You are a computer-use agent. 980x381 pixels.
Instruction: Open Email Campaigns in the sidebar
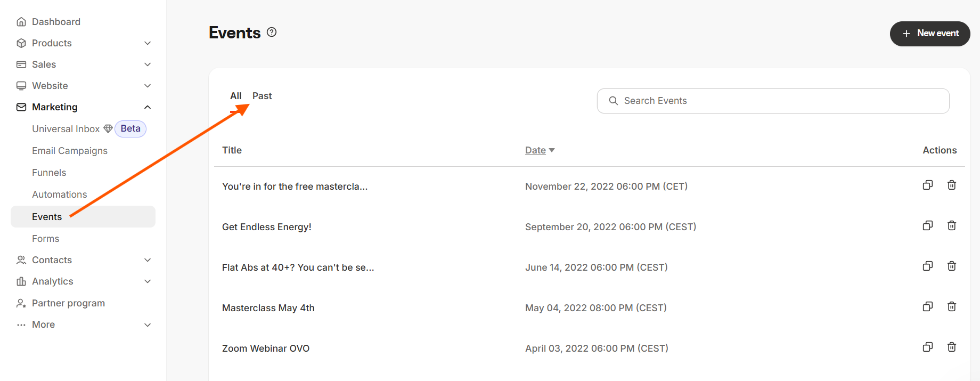(70, 151)
